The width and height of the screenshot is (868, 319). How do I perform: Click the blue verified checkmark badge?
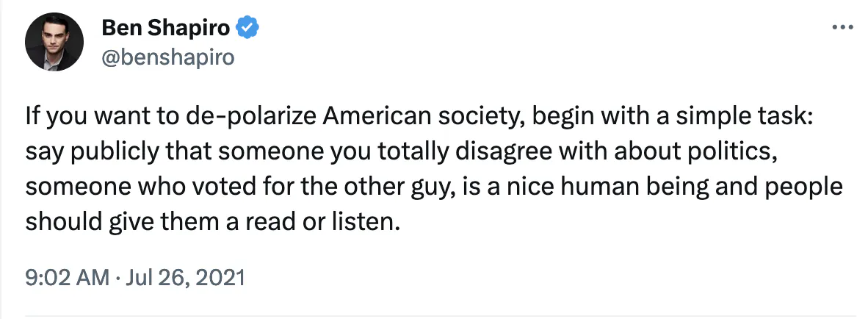point(248,27)
